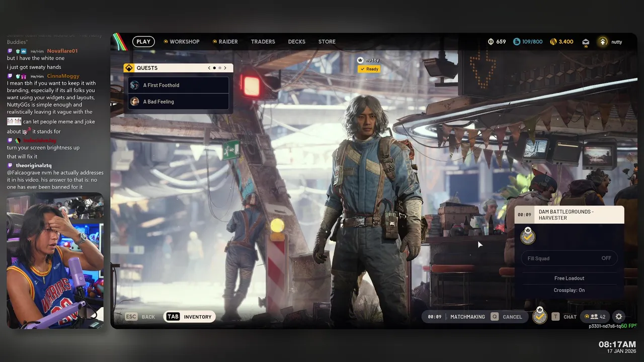Click the emote before 'can let people meme'
The width and height of the screenshot is (644, 362).
click(x=14, y=121)
